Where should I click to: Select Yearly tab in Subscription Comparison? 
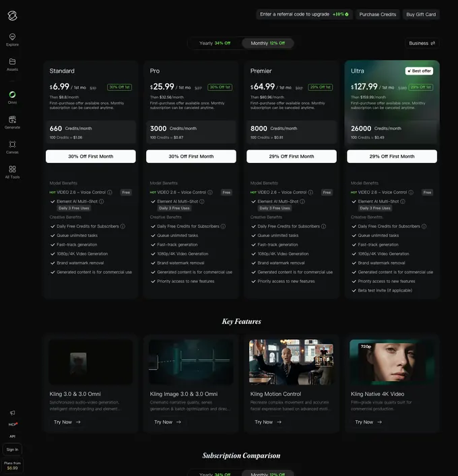[x=215, y=474]
